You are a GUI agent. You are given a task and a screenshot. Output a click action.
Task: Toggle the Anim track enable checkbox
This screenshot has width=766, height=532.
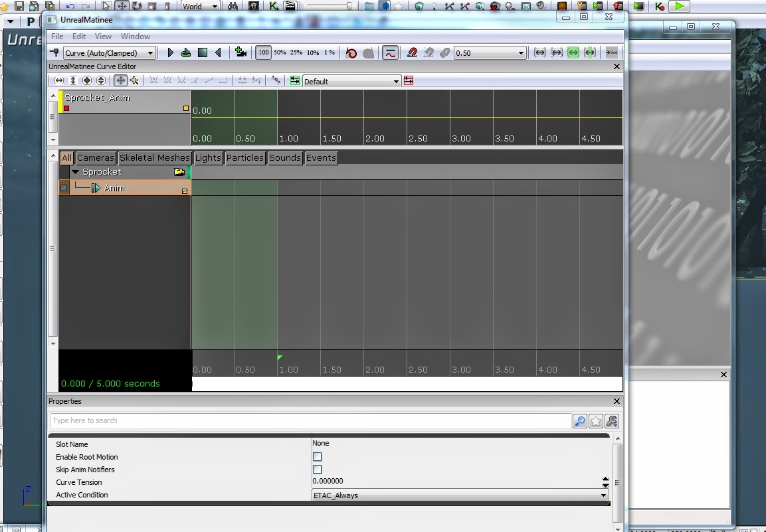(64, 188)
